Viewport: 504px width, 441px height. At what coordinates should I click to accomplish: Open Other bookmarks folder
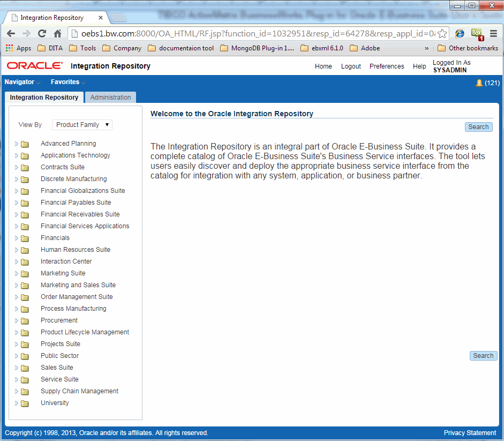pos(468,48)
